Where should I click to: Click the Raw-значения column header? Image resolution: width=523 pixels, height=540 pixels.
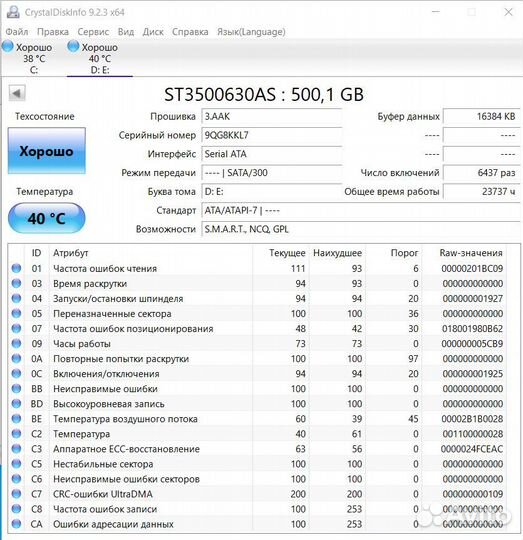(x=471, y=253)
